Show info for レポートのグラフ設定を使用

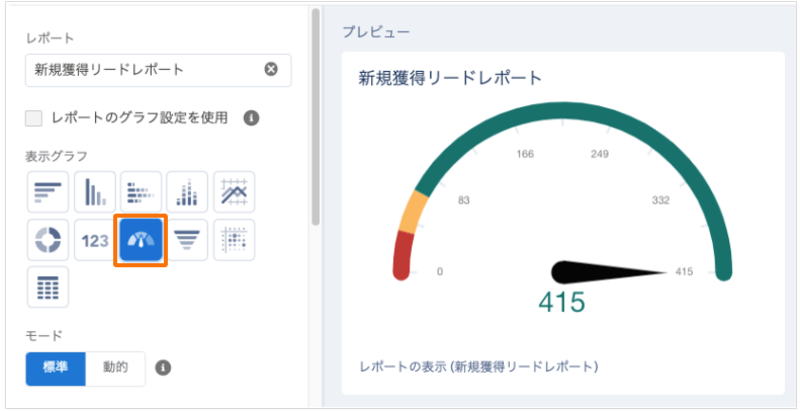[252, 118]
